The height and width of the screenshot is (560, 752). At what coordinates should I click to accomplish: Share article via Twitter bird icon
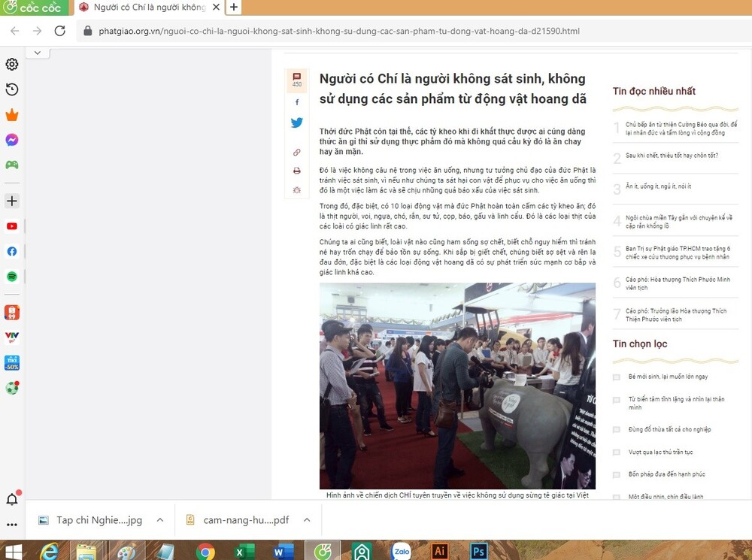pyautogui.click(x=297, y=123)
